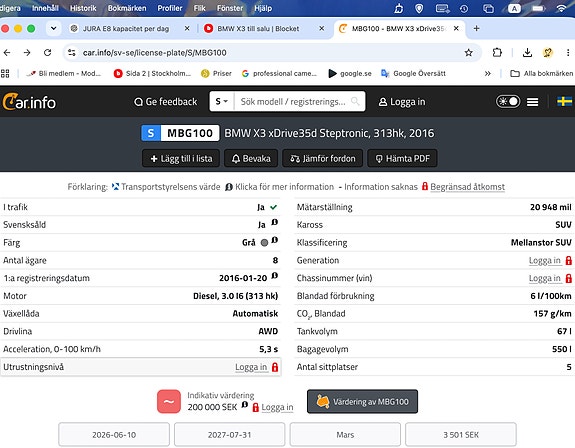Click info icon next to the Grå color

coord(274,240)
